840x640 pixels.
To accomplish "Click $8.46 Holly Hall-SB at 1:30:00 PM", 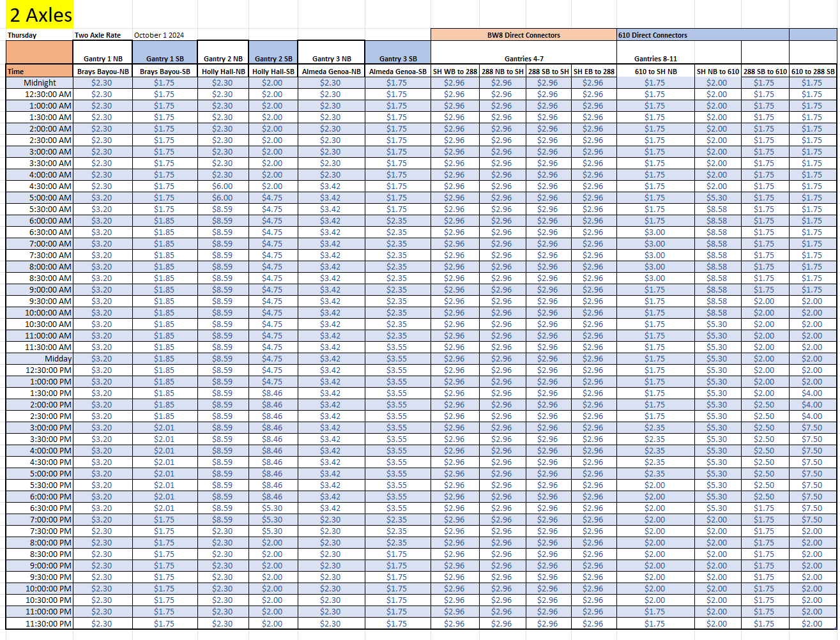I will point(273,393).
